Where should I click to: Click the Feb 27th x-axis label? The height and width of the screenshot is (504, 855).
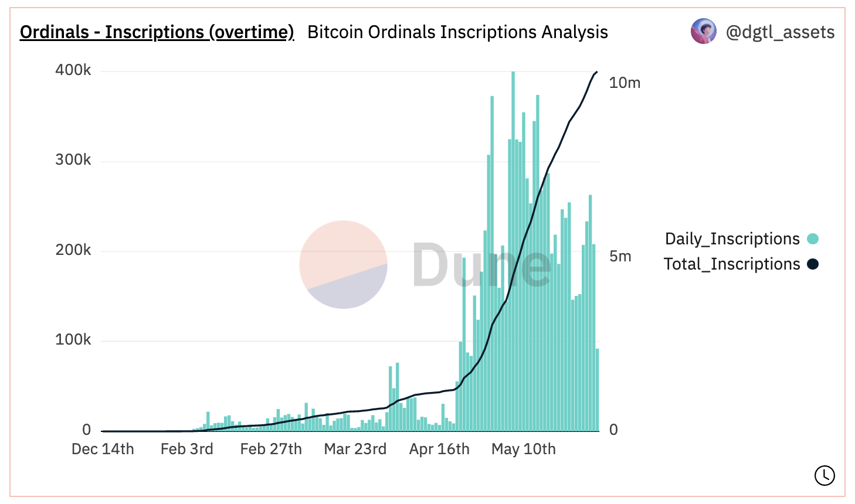coord(271,449)
